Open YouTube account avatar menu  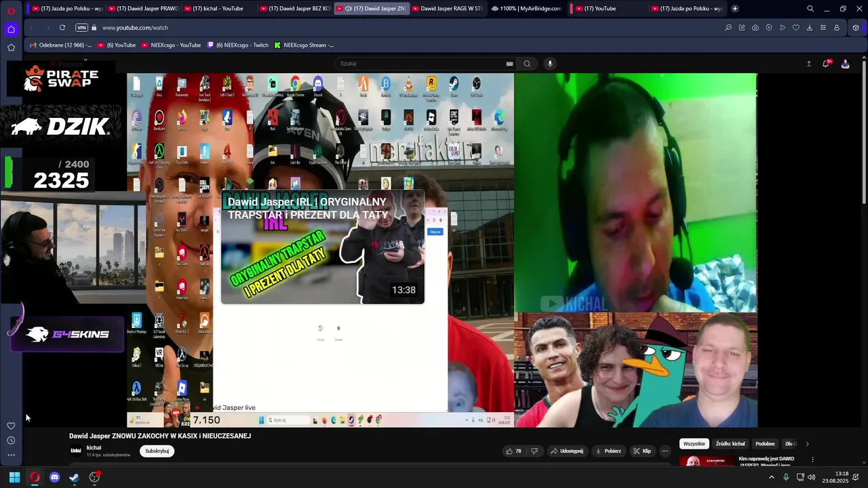coord(845,64)
